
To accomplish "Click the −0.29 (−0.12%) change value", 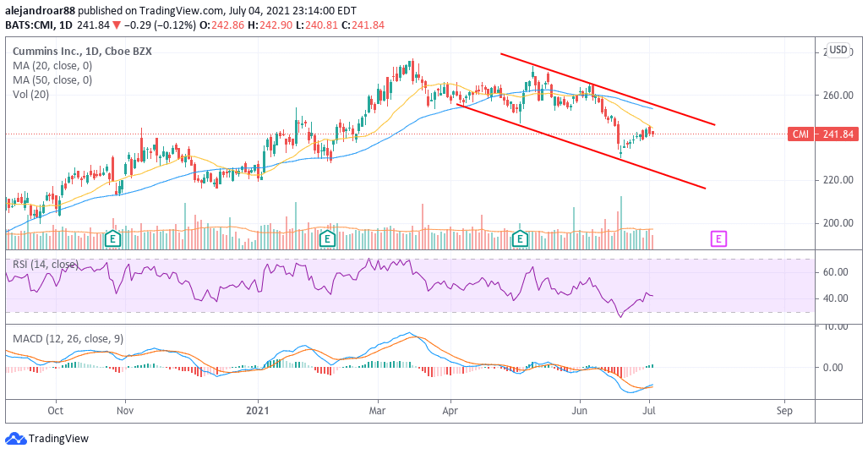I will (160, 25).
